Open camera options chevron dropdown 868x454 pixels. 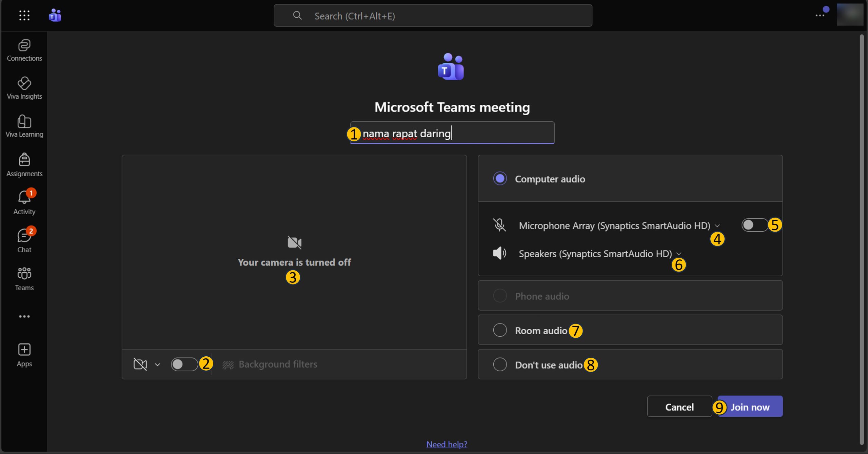(157, 364)
